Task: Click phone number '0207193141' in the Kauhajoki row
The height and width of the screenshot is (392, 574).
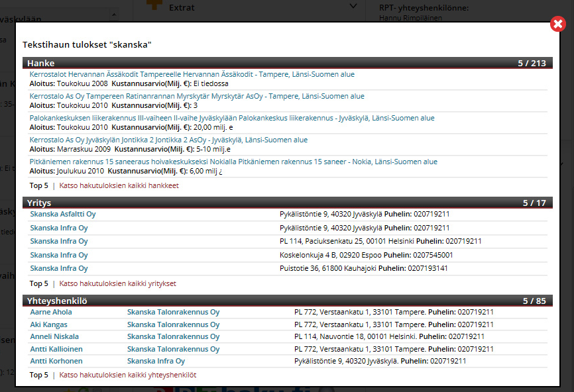Action: point(428,268)
